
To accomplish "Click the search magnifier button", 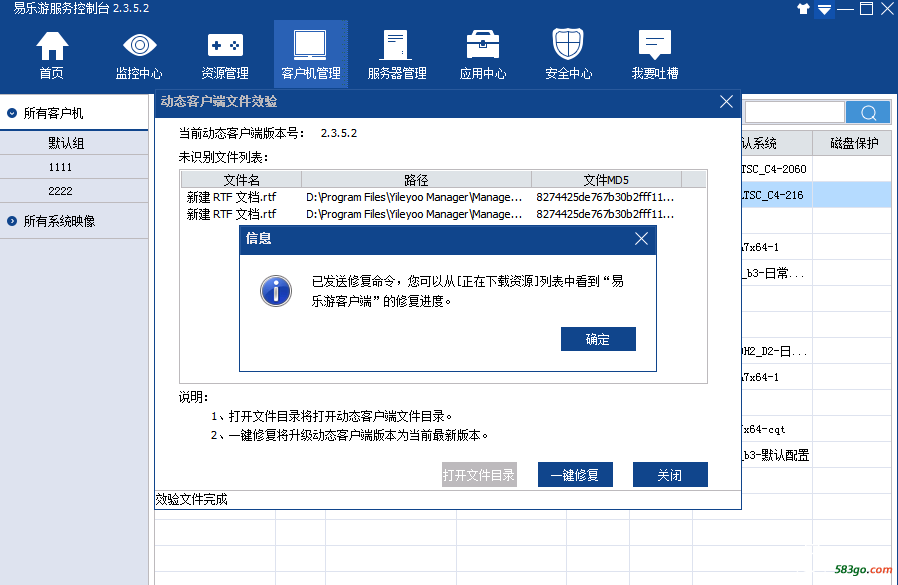I will click(868, 112).
